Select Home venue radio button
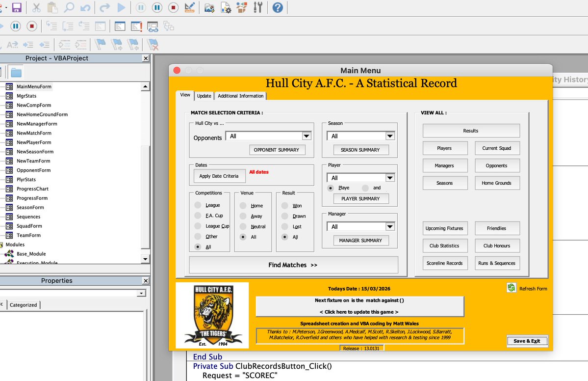The width and height of the screenshot is (588, 381). [243, 206]
